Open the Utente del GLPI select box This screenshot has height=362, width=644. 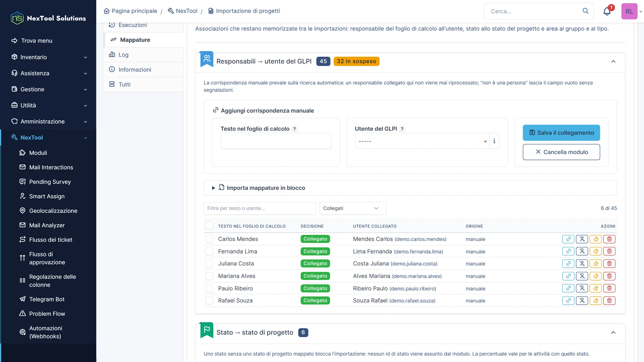point(422,141)
